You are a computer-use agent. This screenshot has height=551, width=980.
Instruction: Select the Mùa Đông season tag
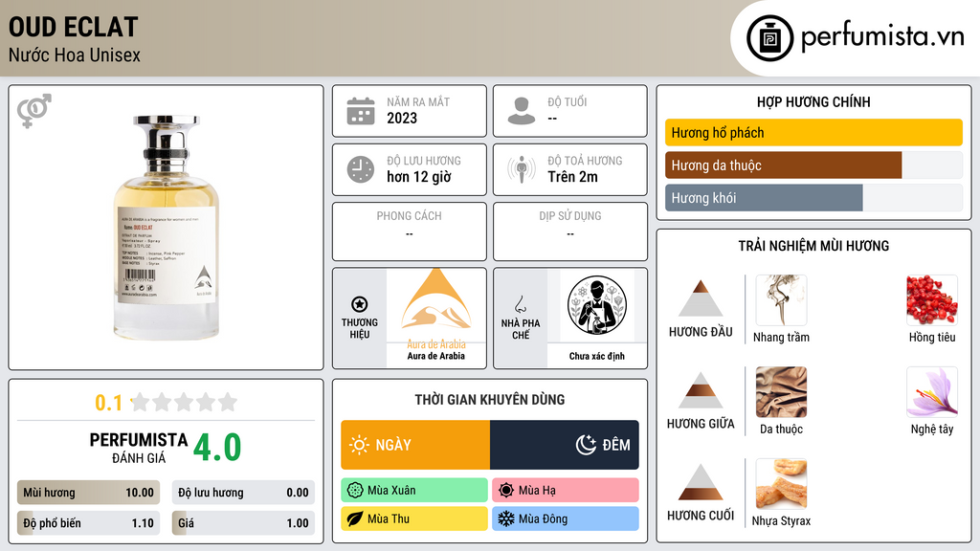(566, 518)
